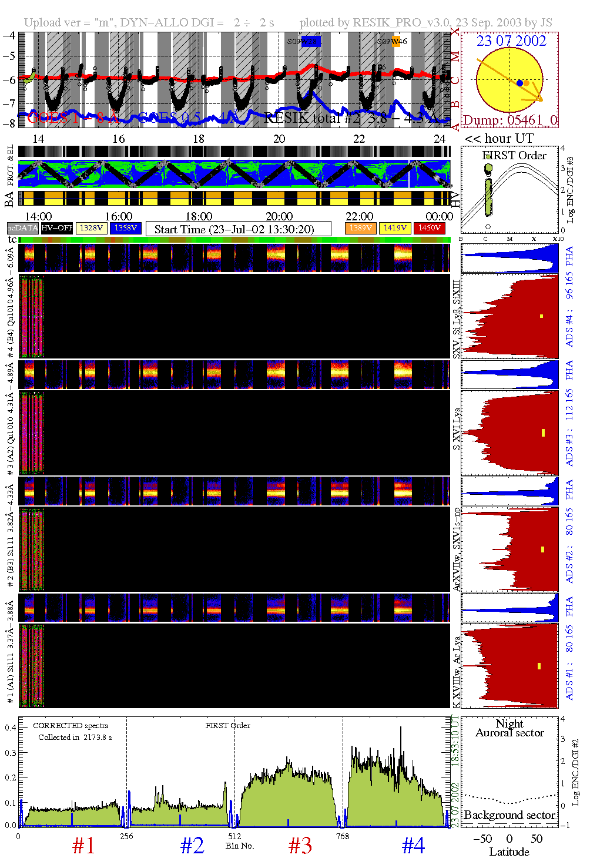Click the HV-OFF legend box
590x868 pixels.
[x=57, y=228]
